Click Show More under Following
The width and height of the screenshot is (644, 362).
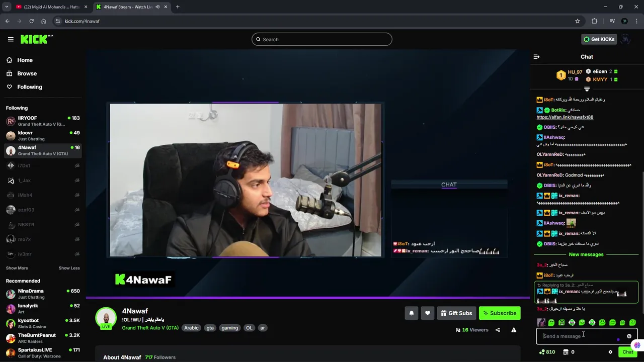(x=17, y=268)
